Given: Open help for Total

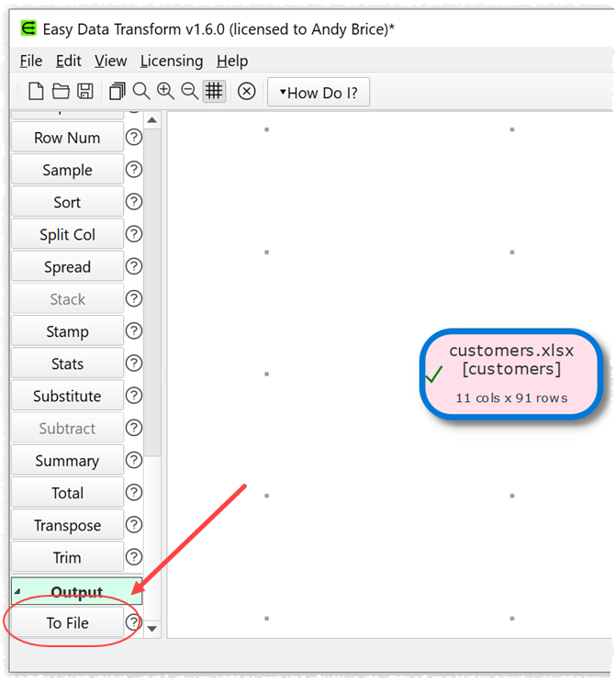Looking at the screenshot, I should point(134,492).
